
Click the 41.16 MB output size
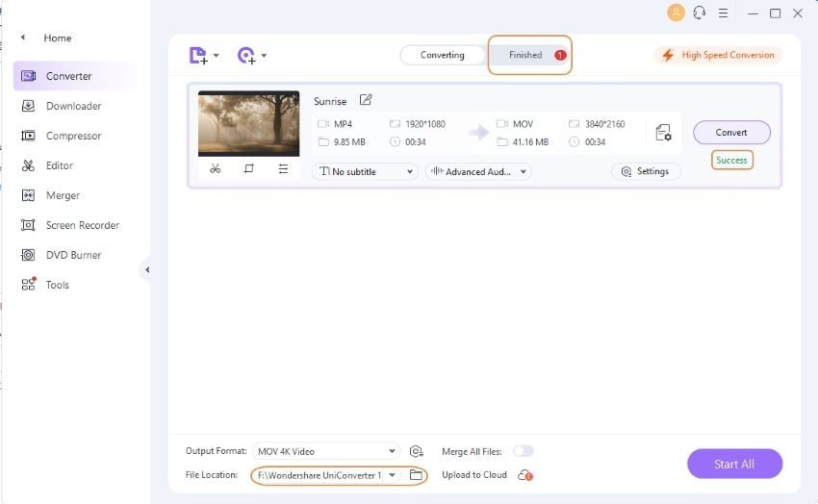[x=530, y=141]
